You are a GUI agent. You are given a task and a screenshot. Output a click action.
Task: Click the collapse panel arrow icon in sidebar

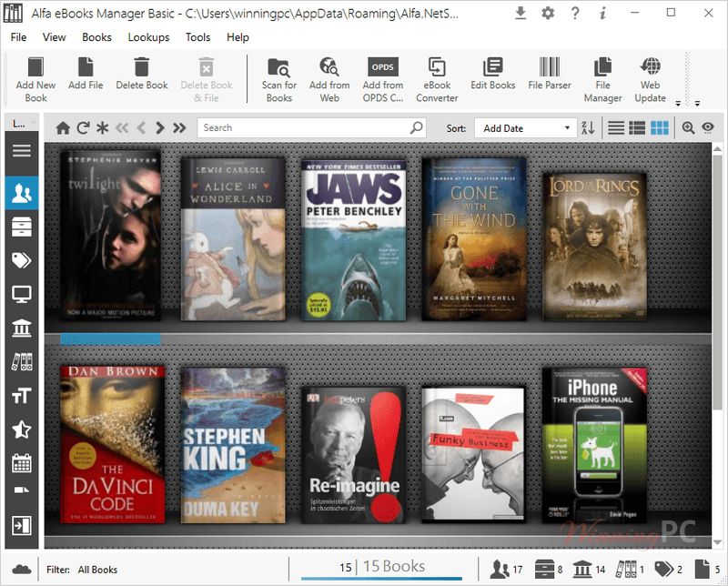point(21,526)
